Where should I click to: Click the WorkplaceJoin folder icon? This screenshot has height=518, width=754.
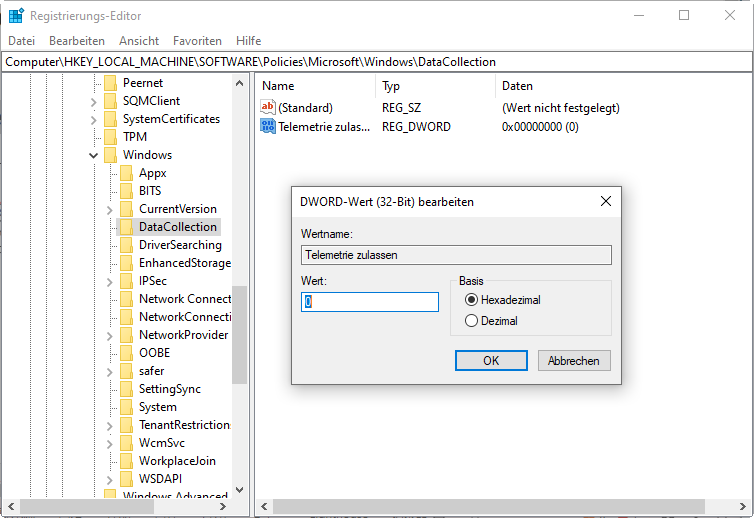click(x=126, y=461)
